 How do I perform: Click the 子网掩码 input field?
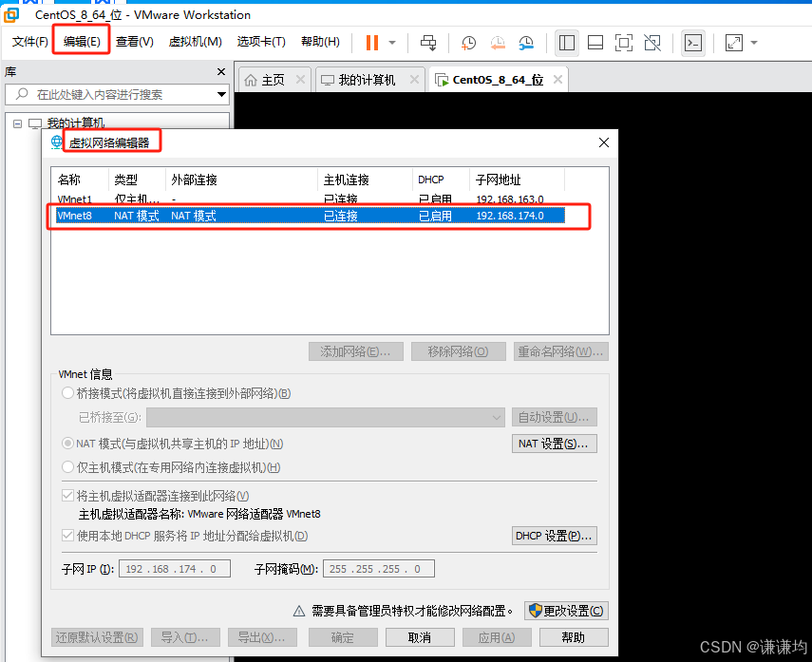(379, 569)
